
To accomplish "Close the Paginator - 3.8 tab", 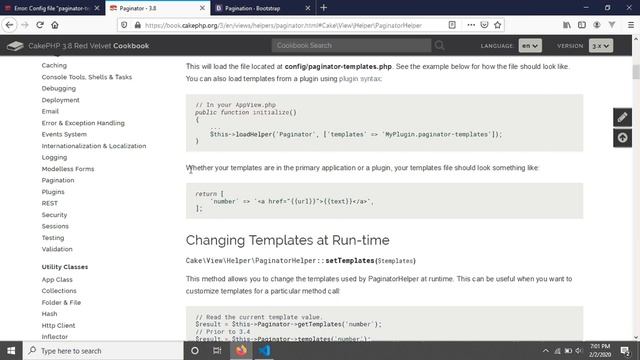I will click(202, 8).
